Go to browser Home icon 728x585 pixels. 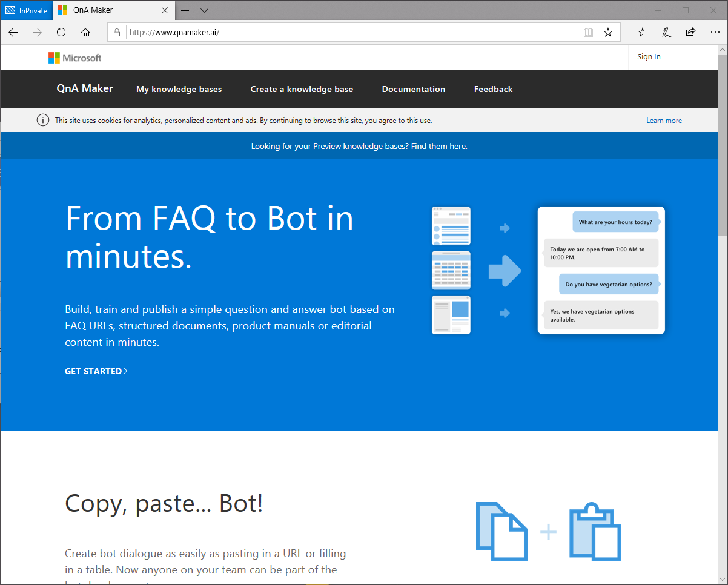coord(85,33)
